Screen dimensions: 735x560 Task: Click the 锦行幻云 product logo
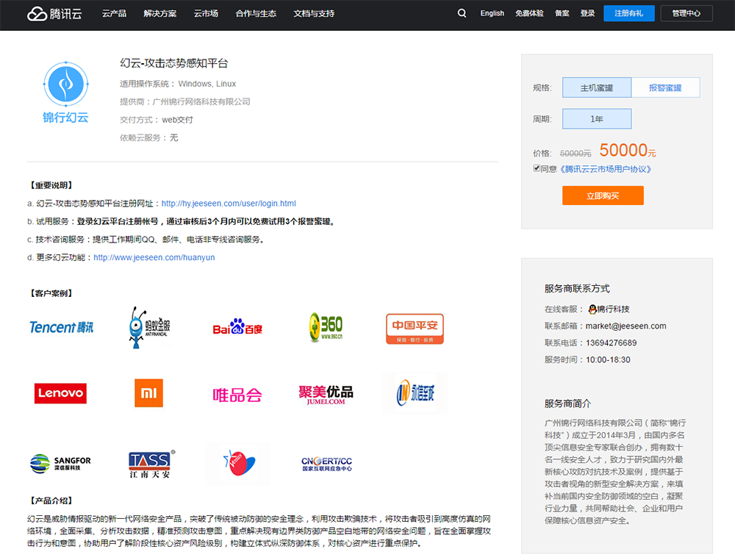pyautogui.click(x=66, y=93)
